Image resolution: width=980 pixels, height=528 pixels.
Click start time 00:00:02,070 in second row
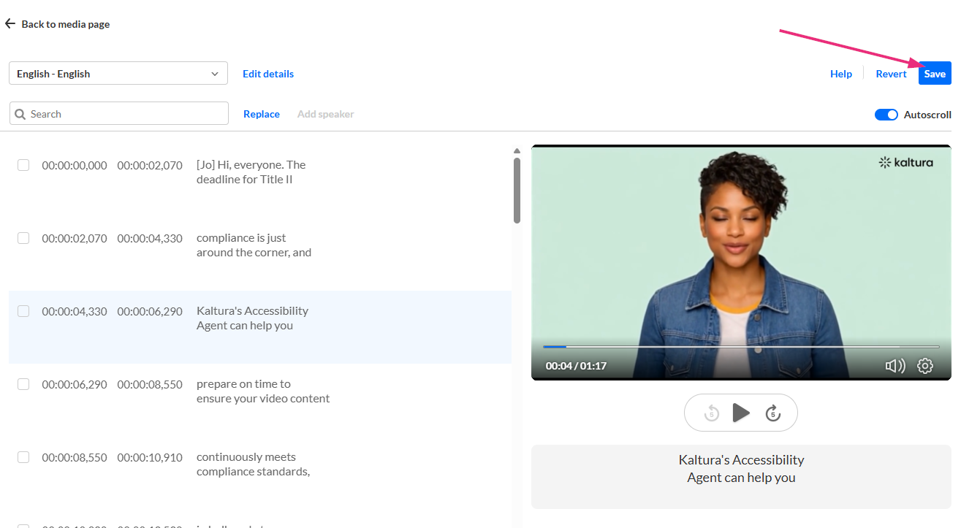[x=75, y=238]
